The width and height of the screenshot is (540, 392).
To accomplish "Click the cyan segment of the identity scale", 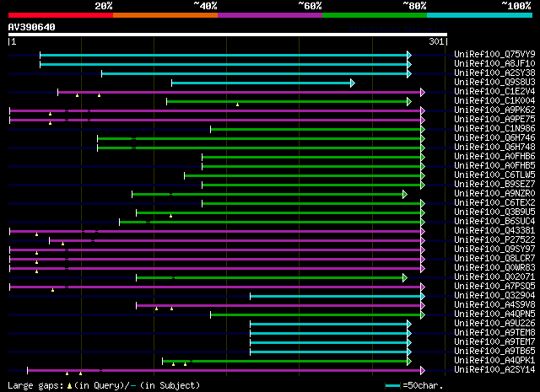I will (x=480, y=15).
